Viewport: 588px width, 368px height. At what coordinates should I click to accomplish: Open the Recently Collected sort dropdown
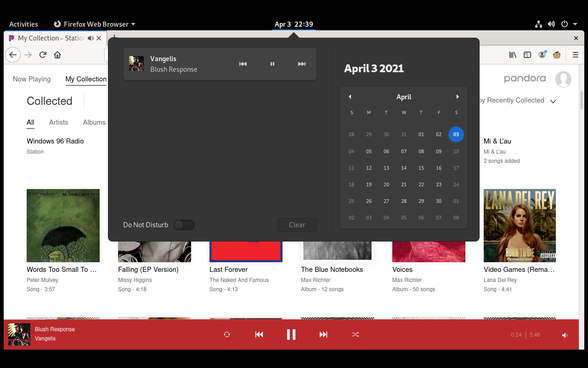point(517,101)
